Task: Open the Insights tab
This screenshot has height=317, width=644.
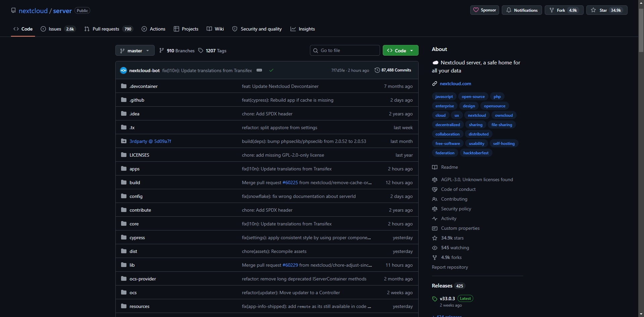Action: click(x=303, y=29)
